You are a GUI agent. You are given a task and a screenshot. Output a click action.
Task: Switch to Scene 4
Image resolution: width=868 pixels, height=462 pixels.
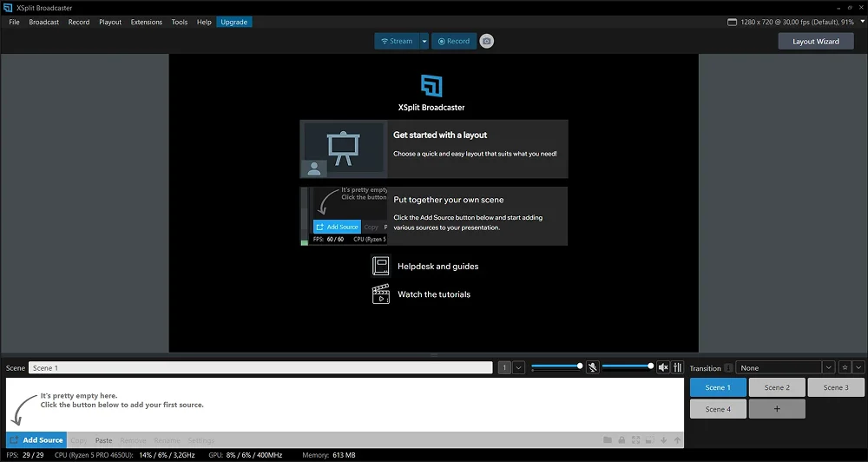click(718, 409)
